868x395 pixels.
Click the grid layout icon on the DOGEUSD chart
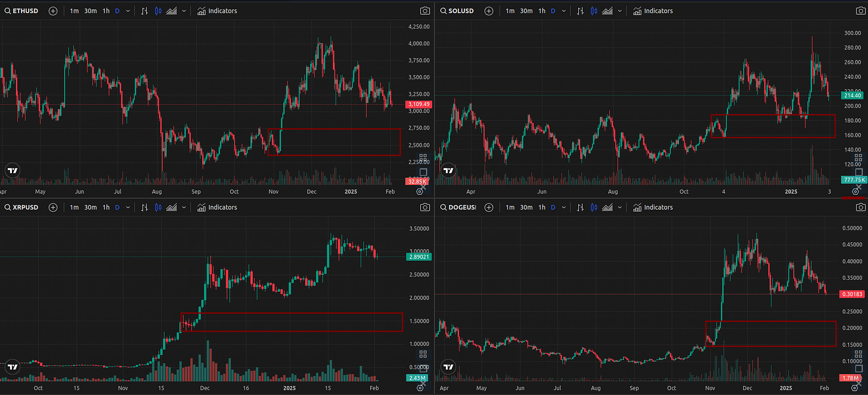click(858, 355)
